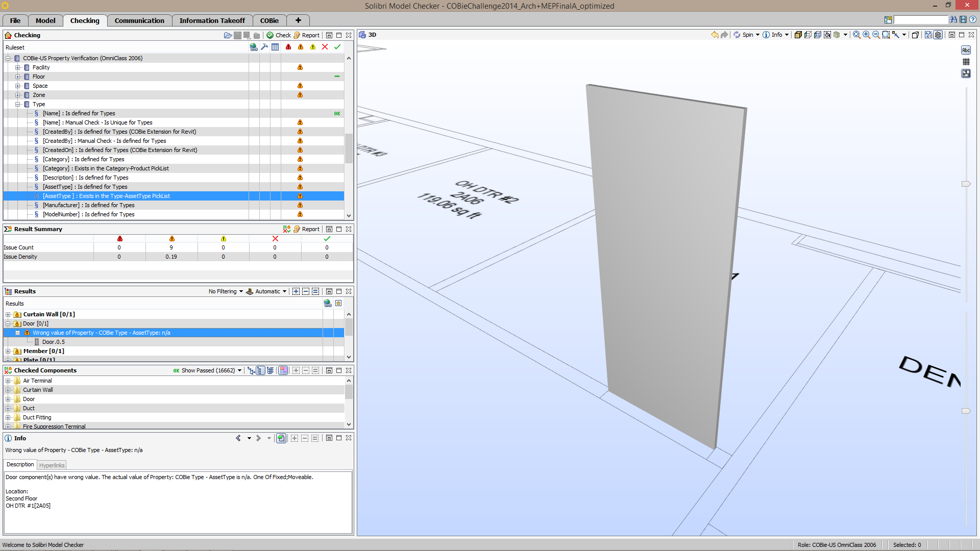Switch to the Information Takeoff tab
This screenshot has width=980, height=551.
(212, 20)
